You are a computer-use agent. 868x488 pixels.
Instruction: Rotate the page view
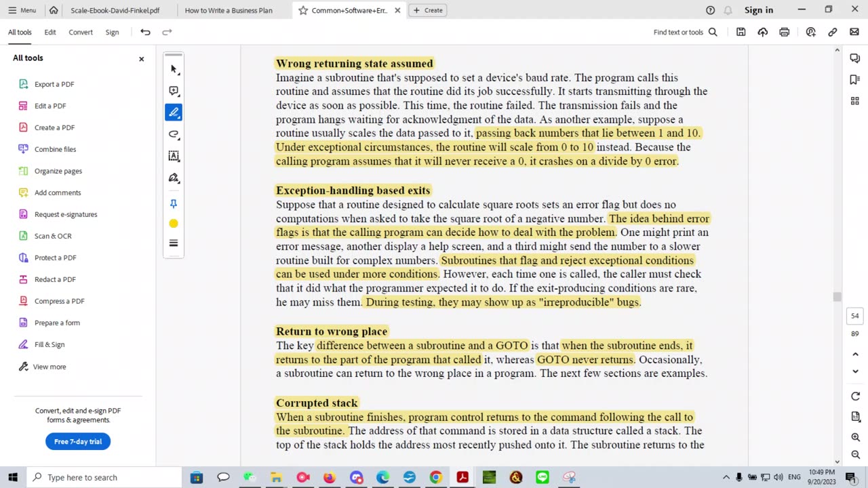[x=855, y=396]
